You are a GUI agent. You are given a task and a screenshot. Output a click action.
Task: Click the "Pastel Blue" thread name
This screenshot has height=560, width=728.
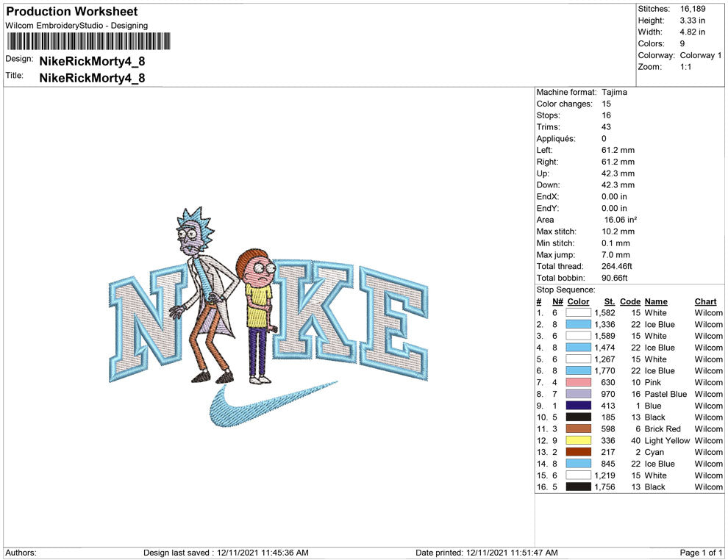(665, 394)
